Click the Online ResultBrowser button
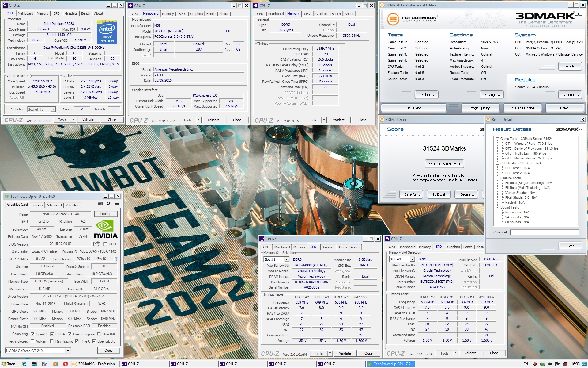588x368 pixels. [x=444, y=164]
